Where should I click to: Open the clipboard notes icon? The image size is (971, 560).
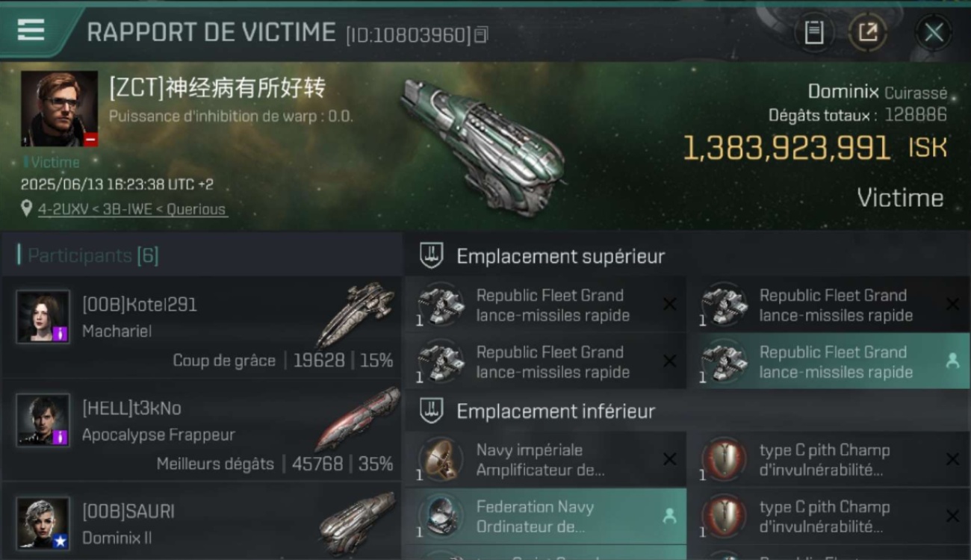pos(814,32)
